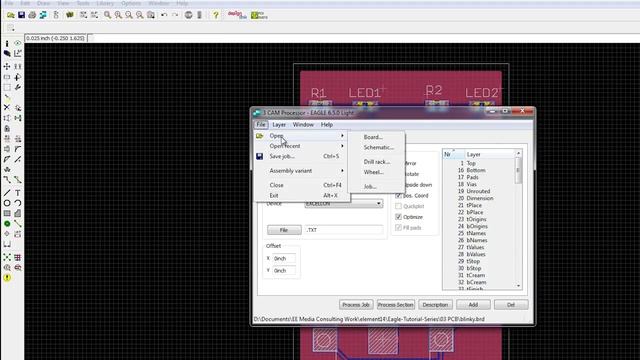Select the green Via tool
640x360 pixels.
coord(7,224)
